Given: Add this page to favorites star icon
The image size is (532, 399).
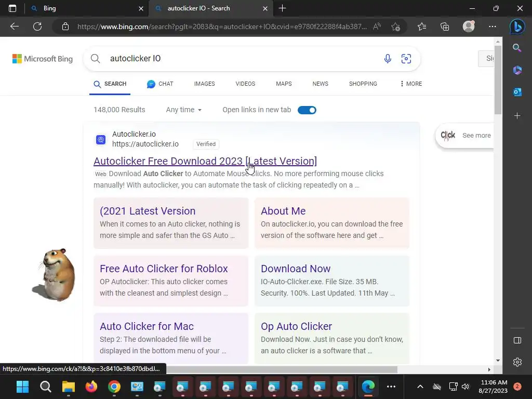Looking at the screenshot, I should click(395, 26).
